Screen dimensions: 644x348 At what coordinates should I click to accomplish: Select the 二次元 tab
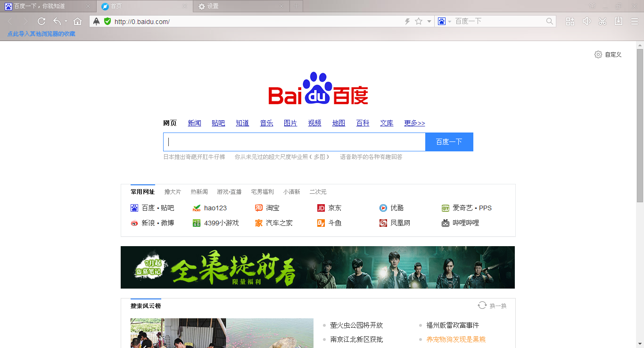click(x=318, y=192)
